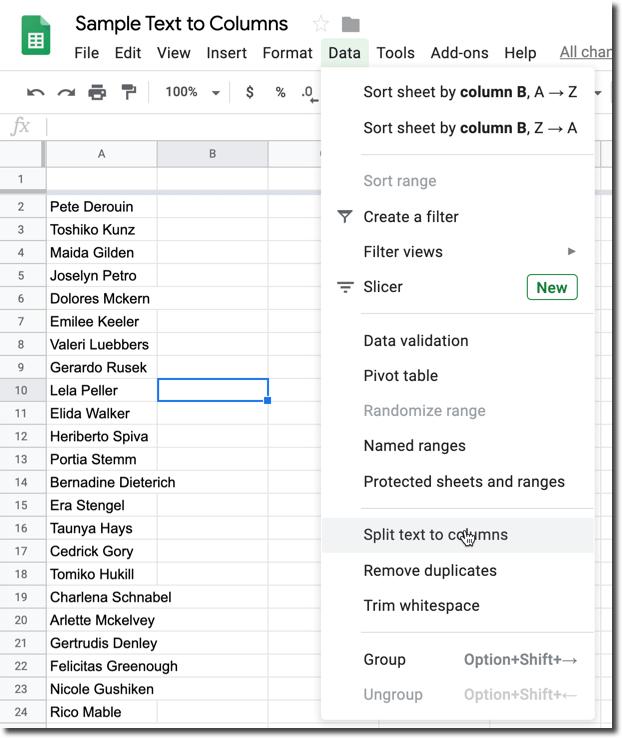Click cell containing Pete Derouin
This screenshot has height=738, width=622.
click(102, 207)
